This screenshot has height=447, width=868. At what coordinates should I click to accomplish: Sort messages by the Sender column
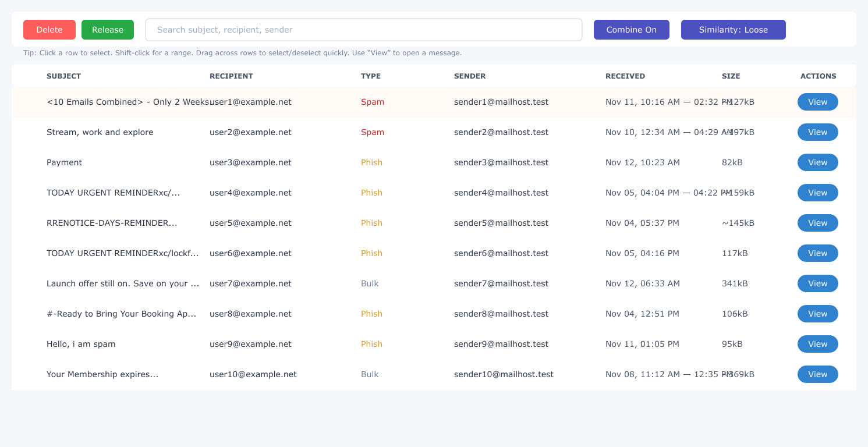469,76
